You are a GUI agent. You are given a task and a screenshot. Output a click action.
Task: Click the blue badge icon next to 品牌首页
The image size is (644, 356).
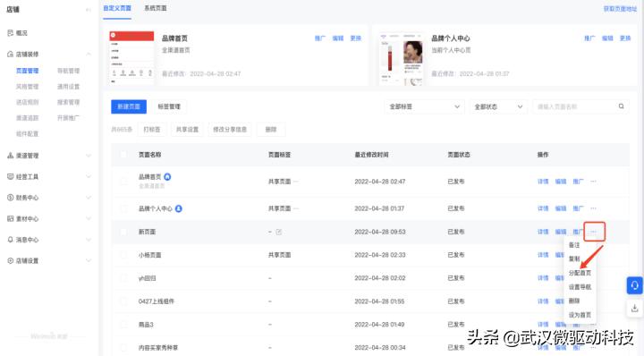click(167, 177)
